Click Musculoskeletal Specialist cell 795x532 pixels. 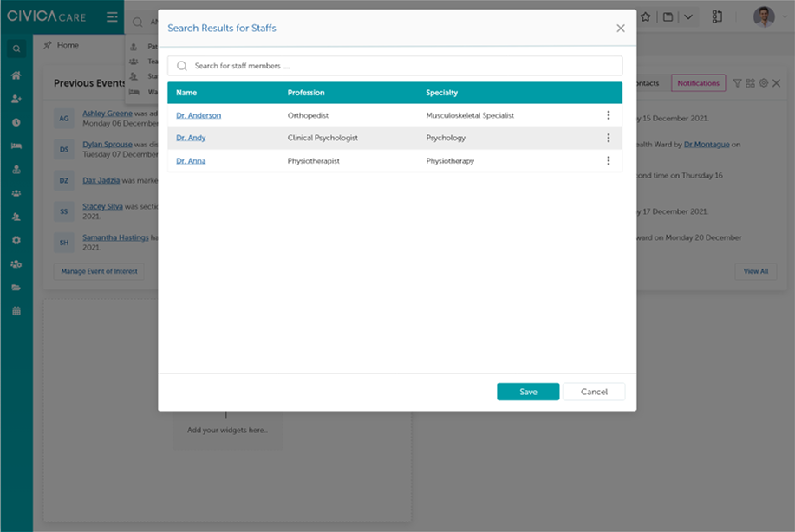coord(470,115)
